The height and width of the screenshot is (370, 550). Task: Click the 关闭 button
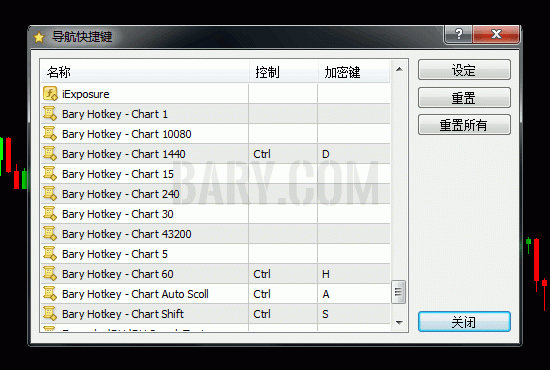(x=464, y=321)
